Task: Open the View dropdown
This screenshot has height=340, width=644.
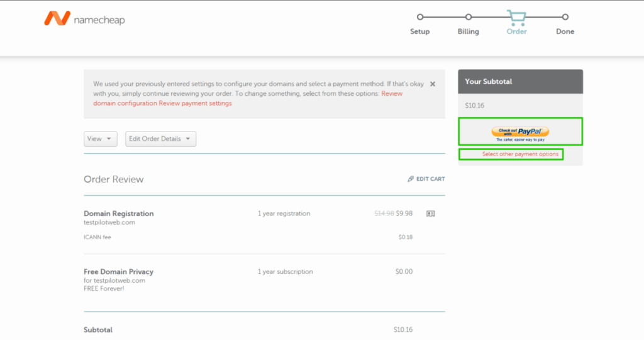Action: (100, 139)
